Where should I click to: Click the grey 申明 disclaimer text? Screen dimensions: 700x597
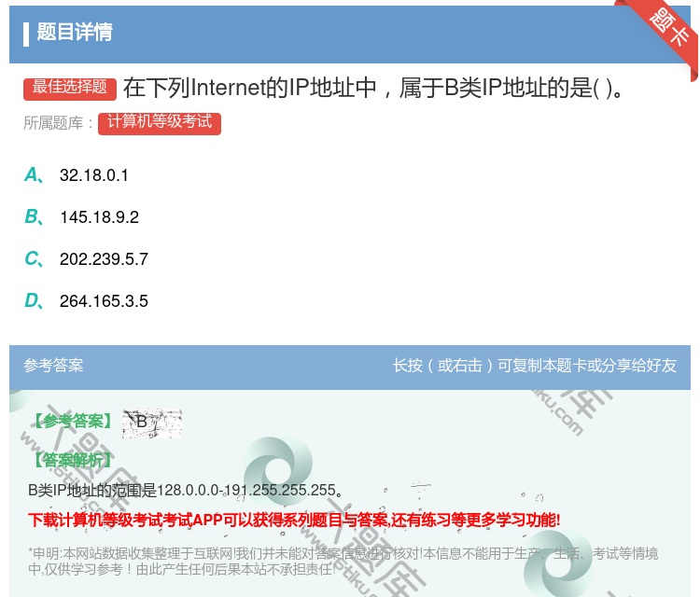pyautogui.click(x=343, y=561)
